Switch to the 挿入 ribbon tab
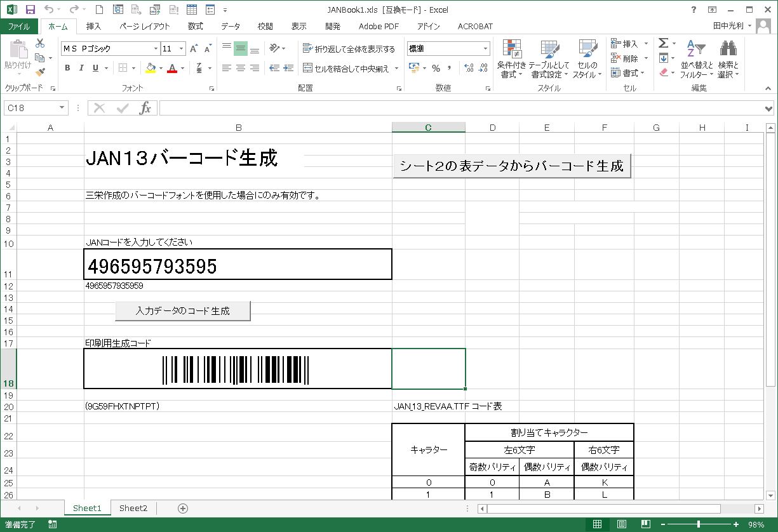Screen dimensions: 778x532 click(x=93, y=26)
